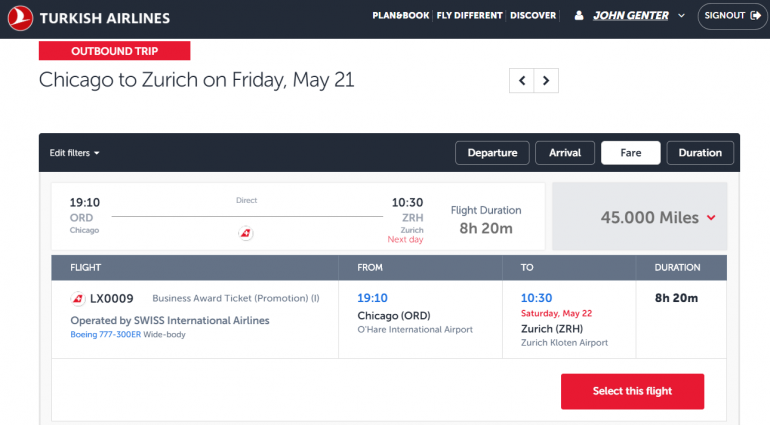Viewport: 770px width, 425px height.
Task: Click SWISS logo beside LX0009
Action: coord(78,298)
